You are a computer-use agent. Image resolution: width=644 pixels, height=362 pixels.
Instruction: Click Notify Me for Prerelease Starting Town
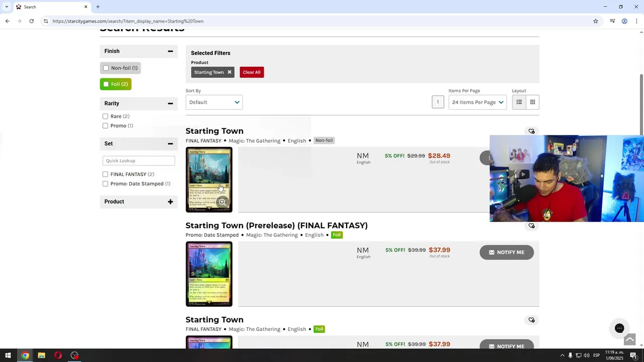pyautogui.click(x=507, y=252)
